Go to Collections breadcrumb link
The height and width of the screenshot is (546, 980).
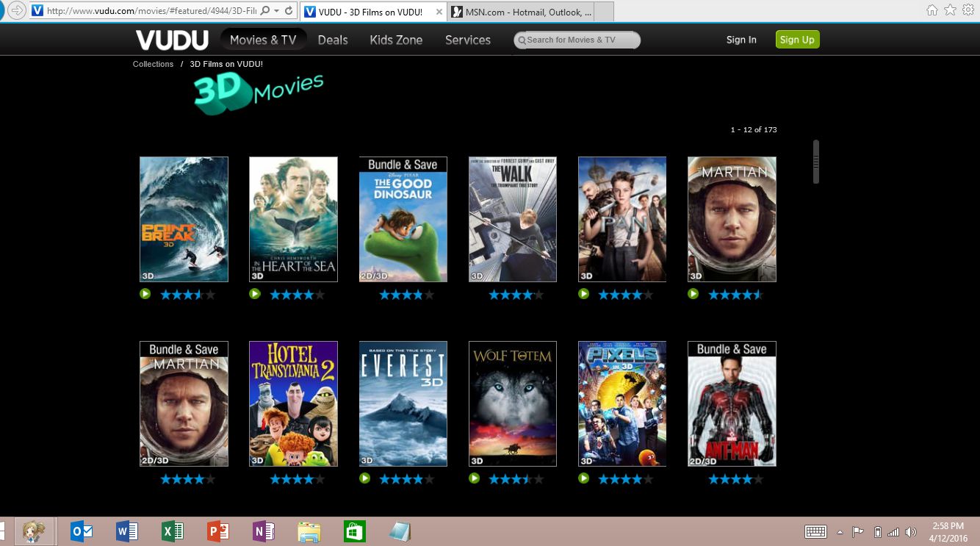[153, 64]
